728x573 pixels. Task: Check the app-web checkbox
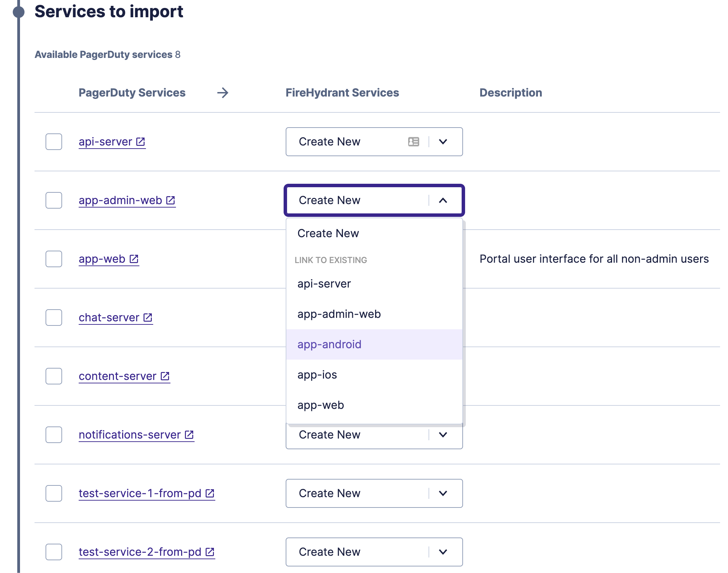[x=54, y=259]
